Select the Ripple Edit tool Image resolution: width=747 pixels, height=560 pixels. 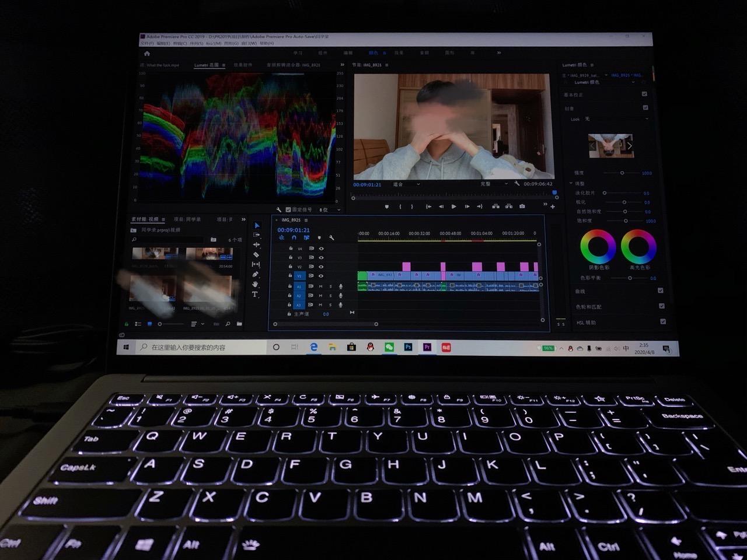click(x=256, y=245)
